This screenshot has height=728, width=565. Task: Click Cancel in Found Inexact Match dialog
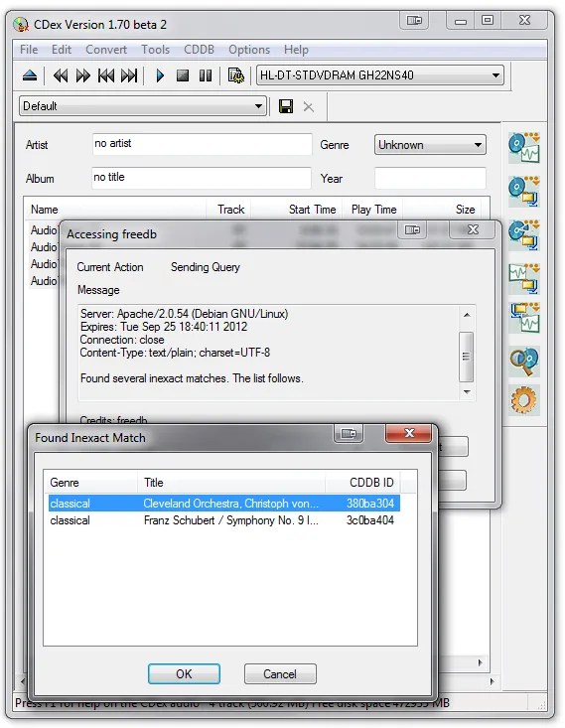280,673
